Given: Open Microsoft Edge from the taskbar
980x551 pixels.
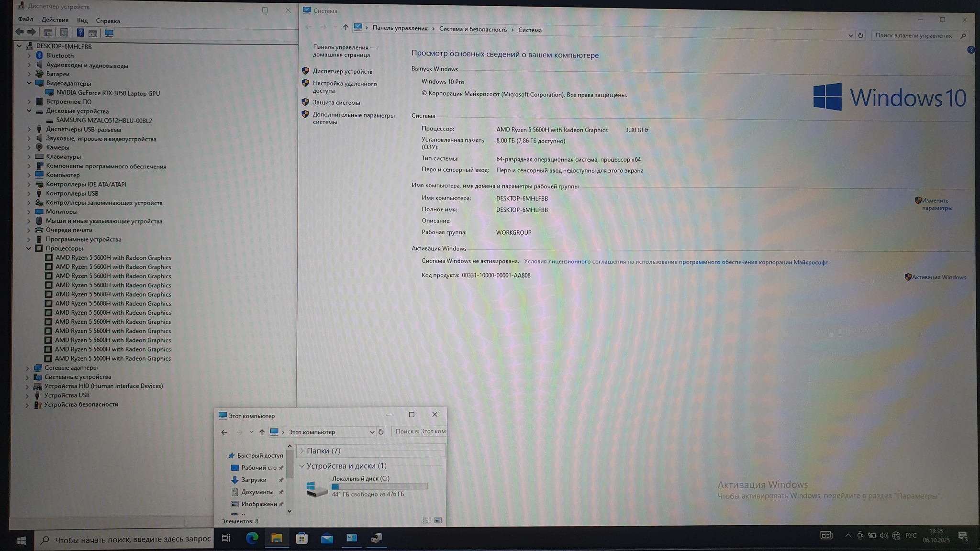Looking at the screenshot, I should (x=252, y=538).
